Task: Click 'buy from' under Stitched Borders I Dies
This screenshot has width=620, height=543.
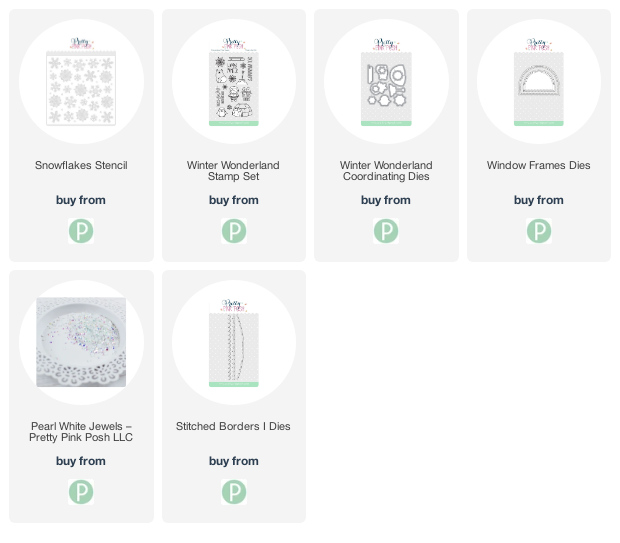Action: coord(234,461)
